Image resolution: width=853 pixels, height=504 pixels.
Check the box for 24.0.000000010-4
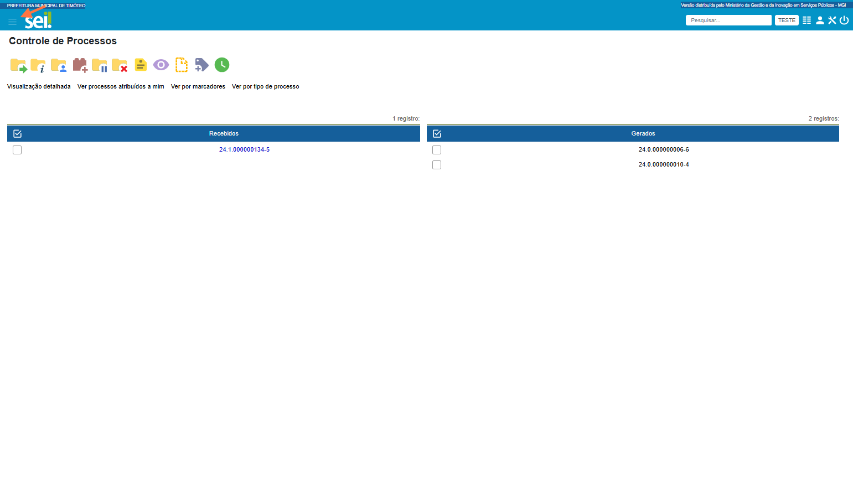437,165
